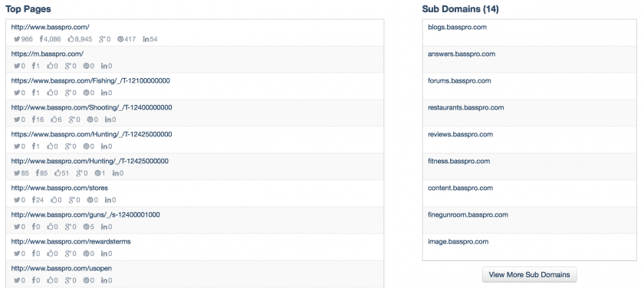Screen dimensions: 644x288
Task: Click the Pinterest icon in the usopen row
Action: [x=87, y=280]
